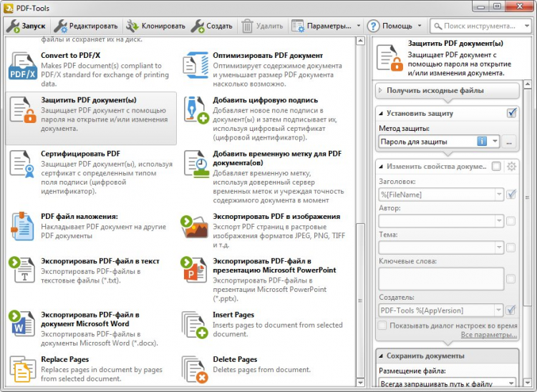Toggle the Автор checkbox
The image size is (537, 392).
511,221
